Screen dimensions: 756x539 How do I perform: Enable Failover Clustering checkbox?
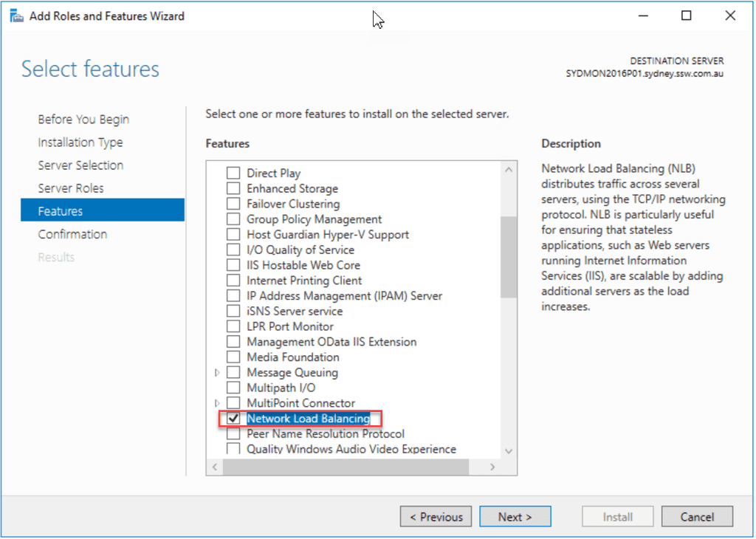pyautogui.click(x=233, y=204)
